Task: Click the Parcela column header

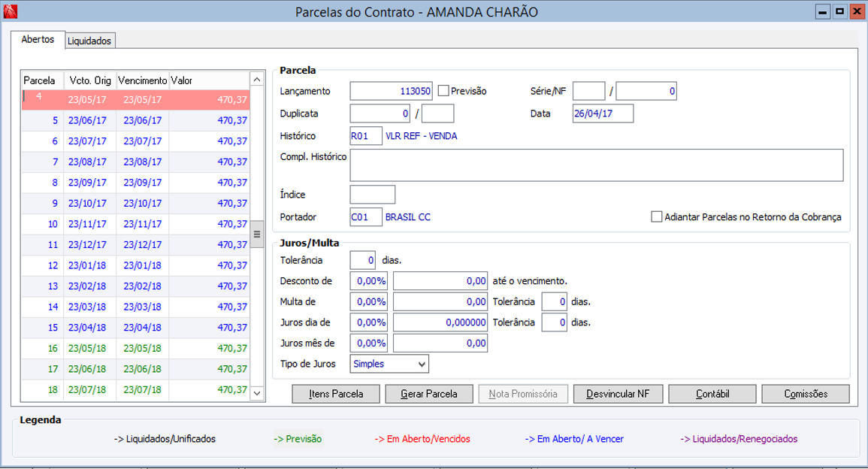Action: tap(43, 80)
